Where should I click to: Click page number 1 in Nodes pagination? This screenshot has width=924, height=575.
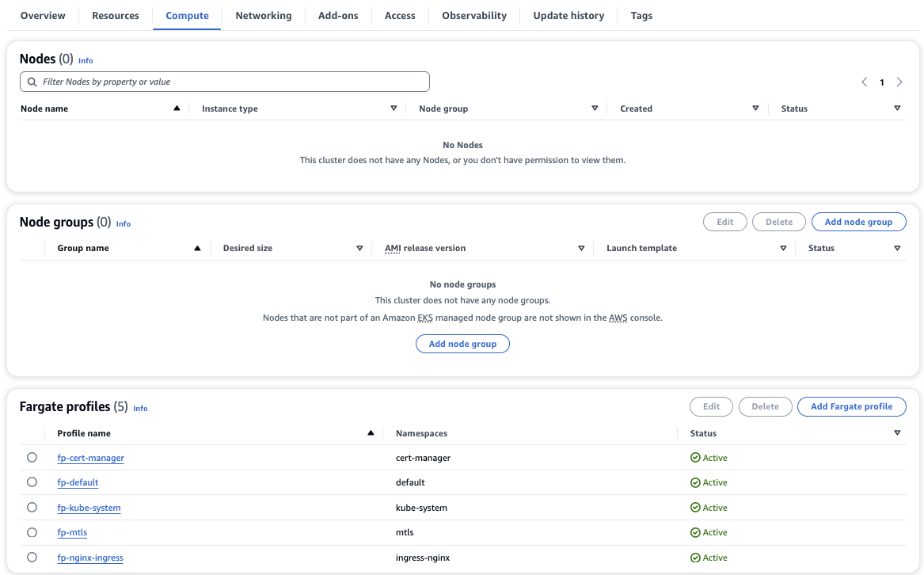click(881, 82)
